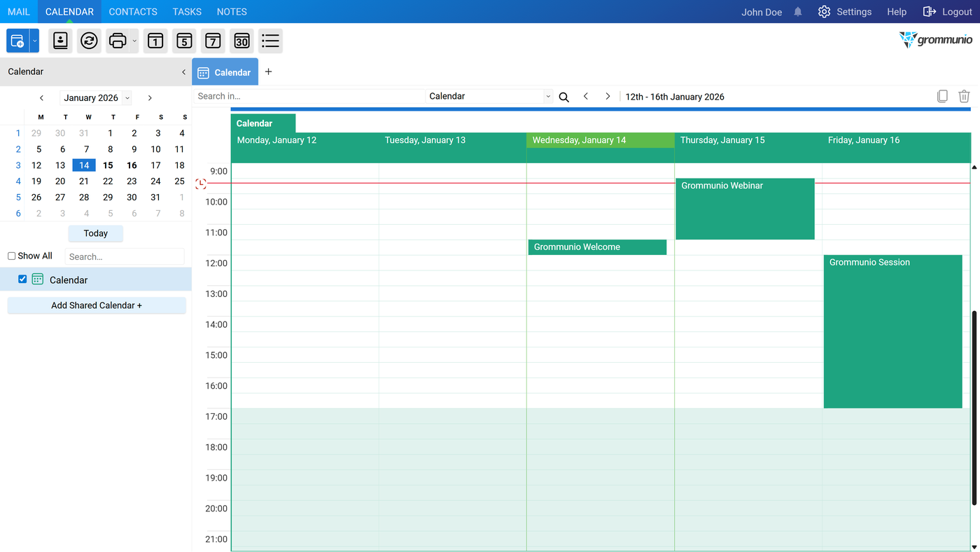The width and height of the screenshot is (980, 552).
Task: Open the NOTES tab
Action: click(232, 12)
